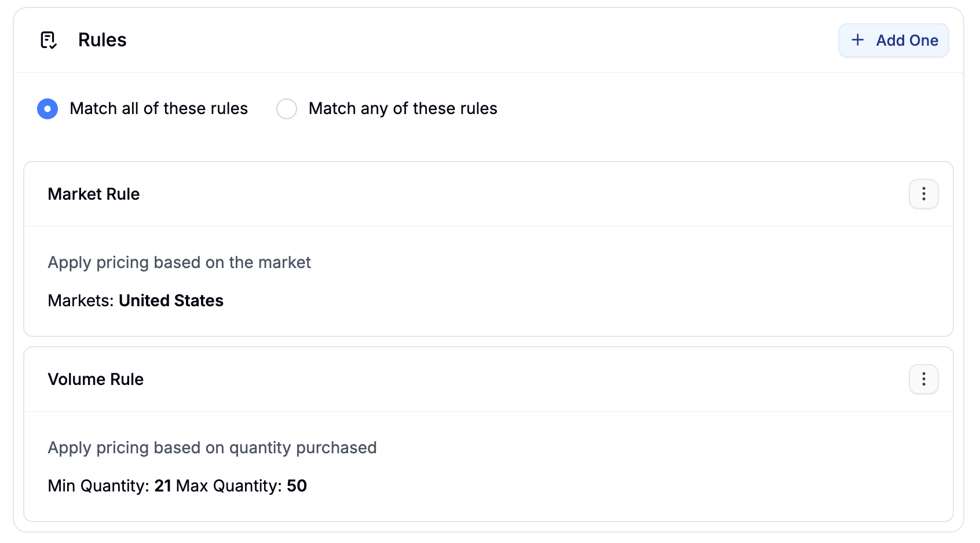
Task: Click the three-dot icon beside Volume Rule
Action: pyautogui.click(x=923, y=379)
